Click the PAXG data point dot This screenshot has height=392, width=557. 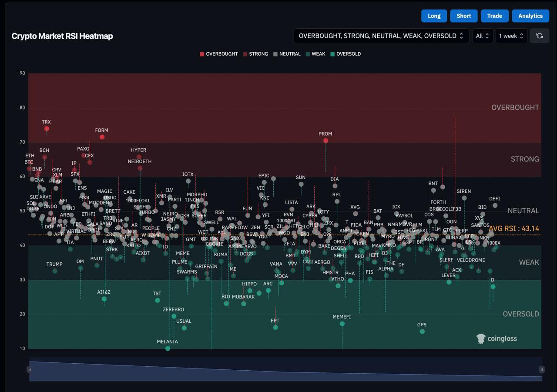84,155
